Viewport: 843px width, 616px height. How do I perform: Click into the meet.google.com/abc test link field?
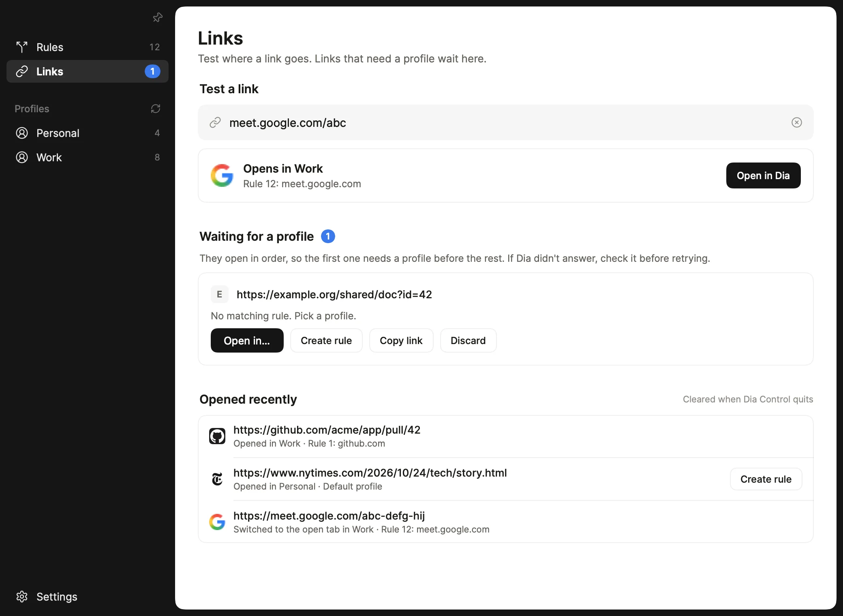click(x=505, y=122)
